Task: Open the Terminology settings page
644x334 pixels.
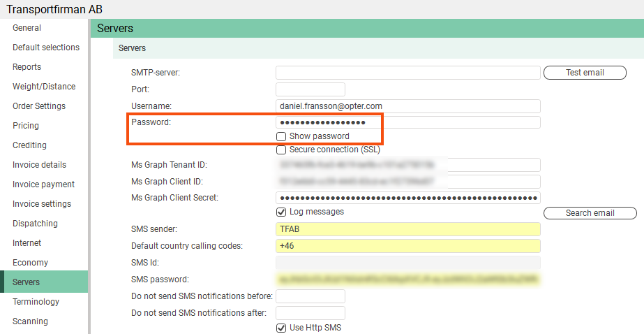Action: pyautogui.click(x=36, y=302)
